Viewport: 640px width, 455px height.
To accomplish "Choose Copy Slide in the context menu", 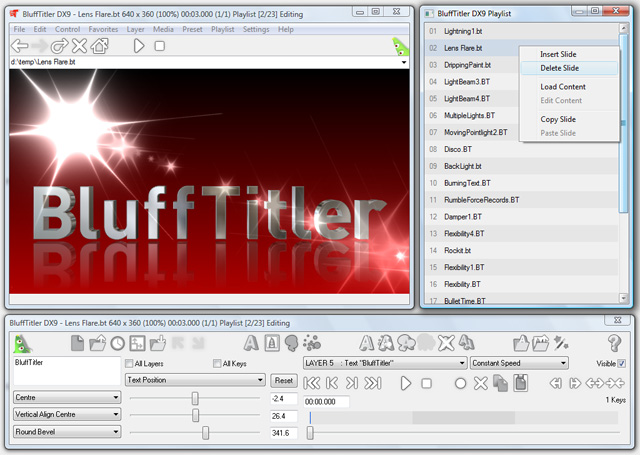I will point(569,119).
